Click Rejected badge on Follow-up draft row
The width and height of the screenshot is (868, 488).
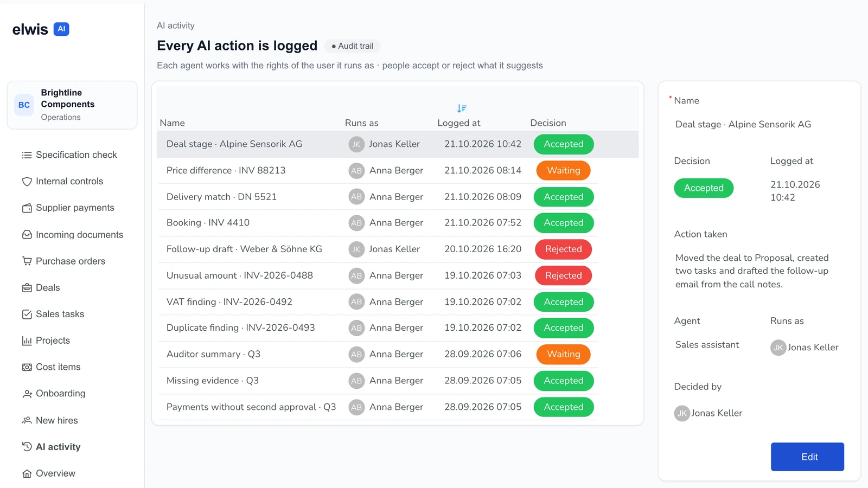point(563,249)
